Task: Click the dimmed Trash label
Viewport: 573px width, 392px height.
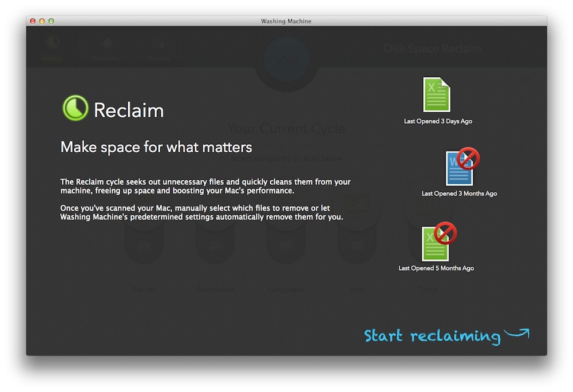Action: 428,289
